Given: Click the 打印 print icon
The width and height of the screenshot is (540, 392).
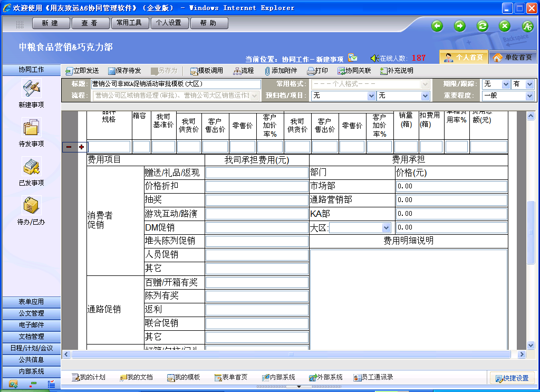Looking at the screenshot, I should [311, 71].
